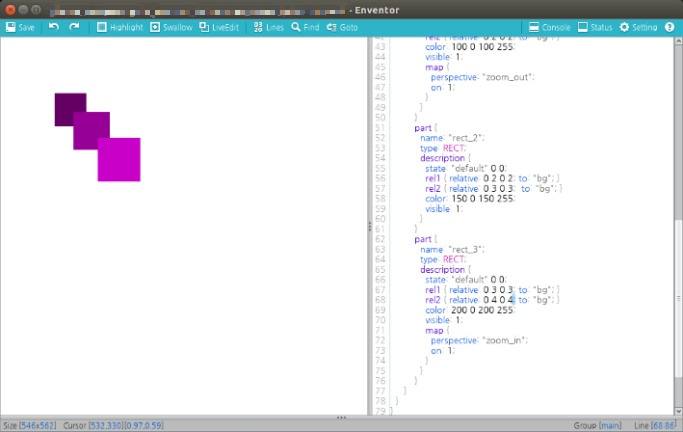Click color value 200 0 200 255
Image resolution: width=683 pixels, height=432 pixels.
[482, 310]
